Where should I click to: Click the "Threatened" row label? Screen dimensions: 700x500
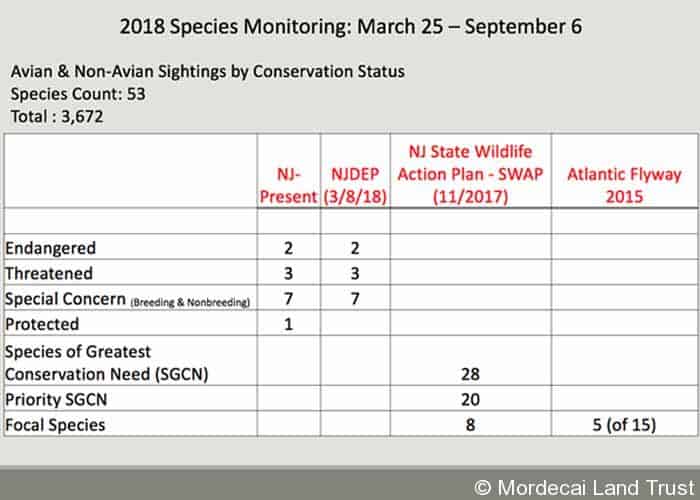[49, 274]
